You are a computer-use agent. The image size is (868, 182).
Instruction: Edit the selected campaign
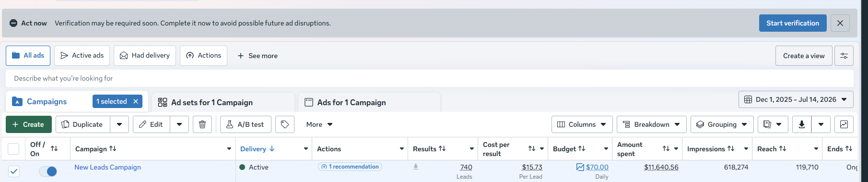[151, 124]
